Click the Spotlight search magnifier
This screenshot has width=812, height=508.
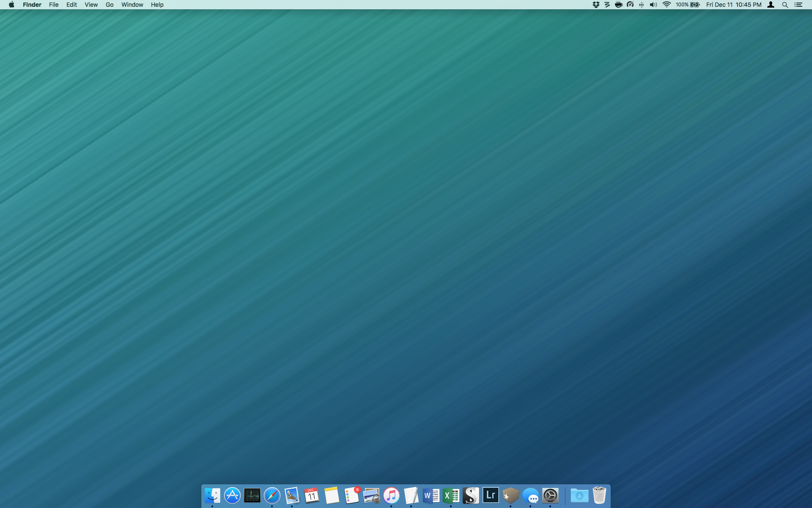click(785, 5)
